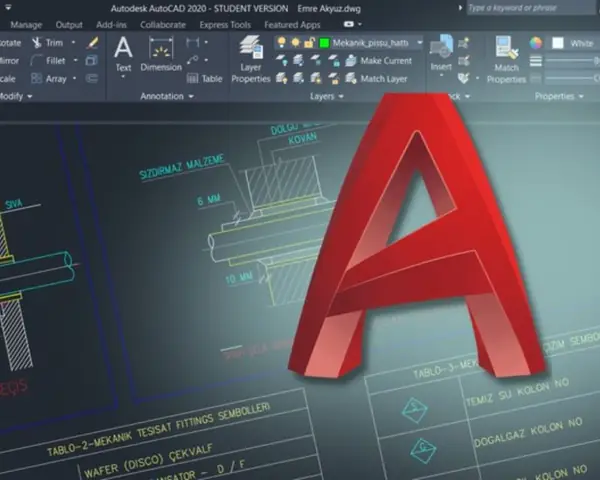Click the green layer color swatch
Screen dimensions: 600x480
pos(324,42)
